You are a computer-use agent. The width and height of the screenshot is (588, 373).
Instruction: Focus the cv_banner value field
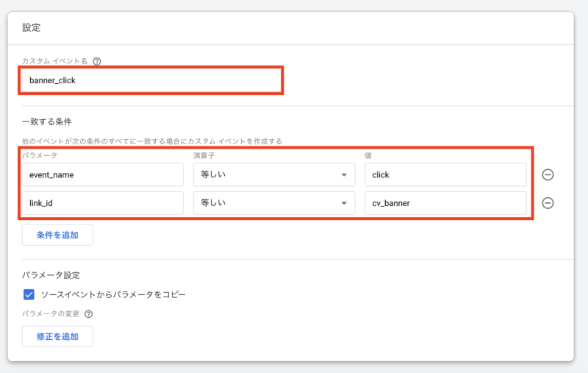pos(445,204)
